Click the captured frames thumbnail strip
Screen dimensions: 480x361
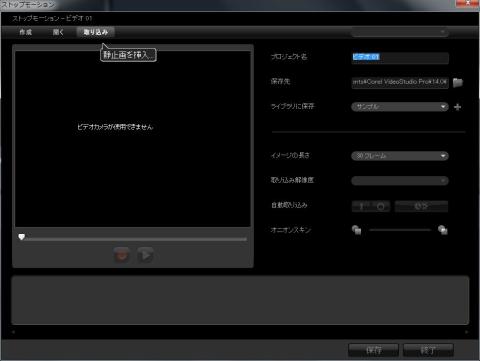[240, 300]
